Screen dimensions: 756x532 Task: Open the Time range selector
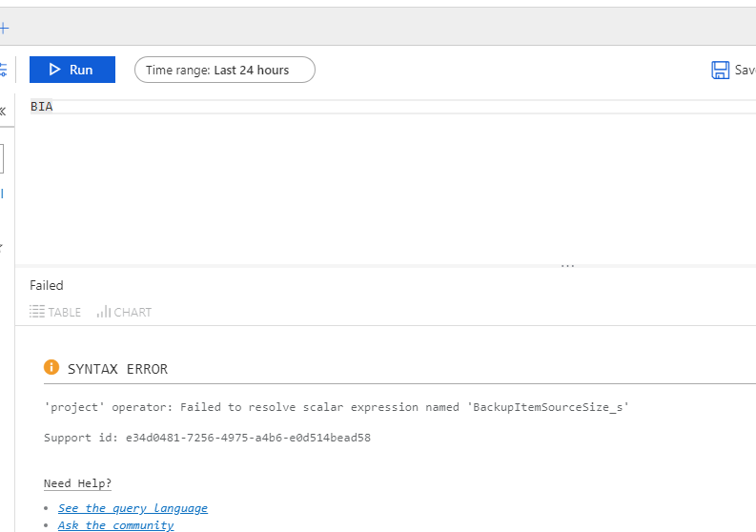[x=224, y=70]
